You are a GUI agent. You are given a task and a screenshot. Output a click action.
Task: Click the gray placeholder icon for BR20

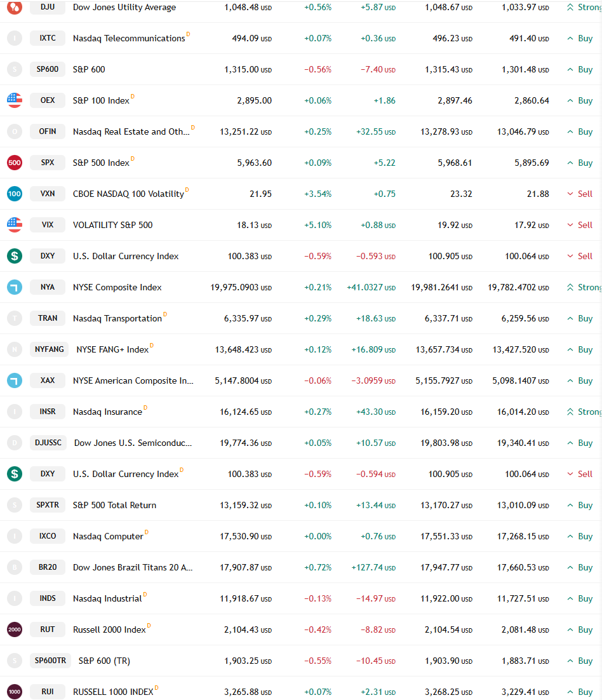15,567
